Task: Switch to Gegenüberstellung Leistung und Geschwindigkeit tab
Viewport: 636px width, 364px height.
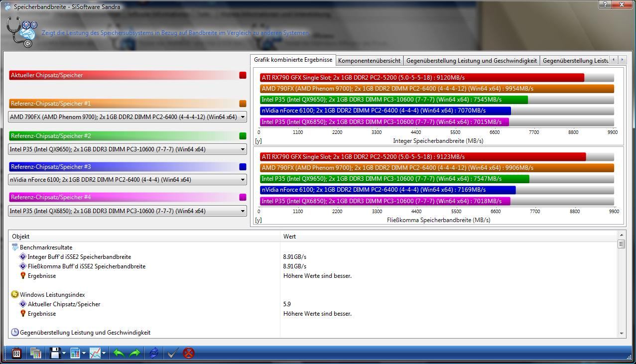Action: pos(472,61)
